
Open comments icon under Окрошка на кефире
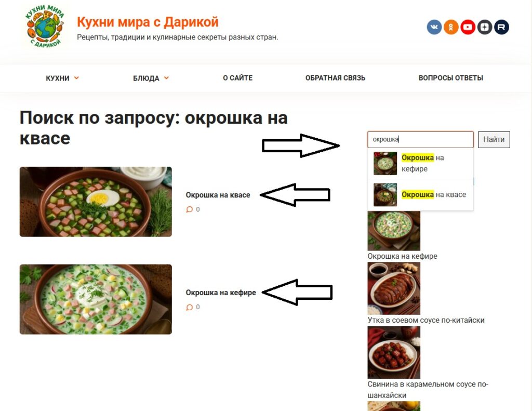[x=189, y=307]
